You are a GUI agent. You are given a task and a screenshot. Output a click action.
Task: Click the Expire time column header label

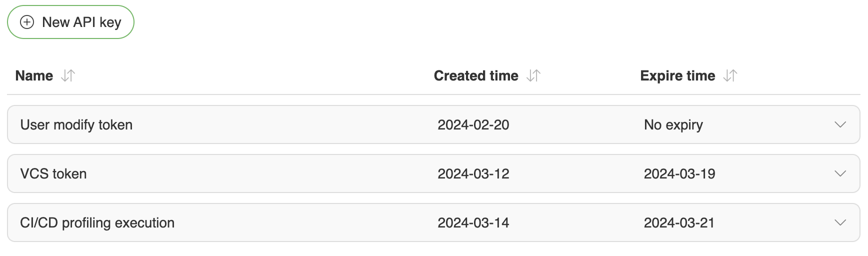click(x=677, y=75)
